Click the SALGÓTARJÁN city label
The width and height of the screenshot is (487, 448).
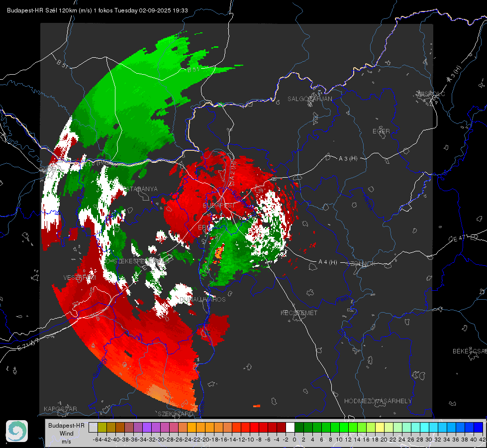point(309,99)
